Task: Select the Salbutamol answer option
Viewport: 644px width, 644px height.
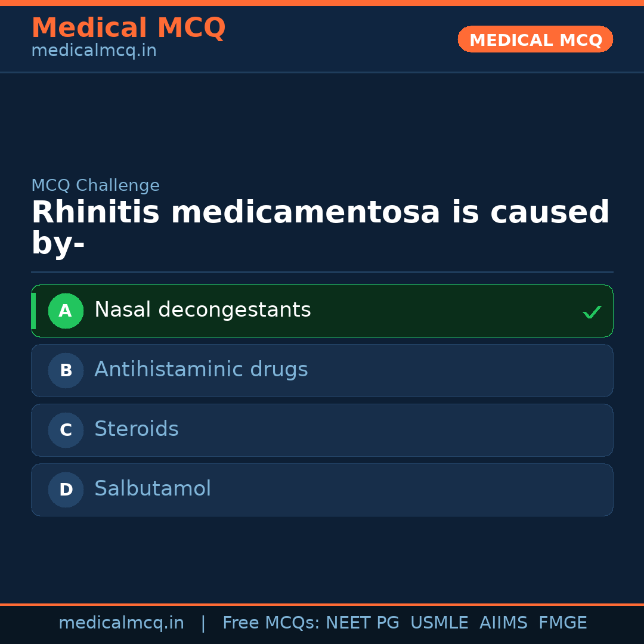Action: click(x=153, y=489)
